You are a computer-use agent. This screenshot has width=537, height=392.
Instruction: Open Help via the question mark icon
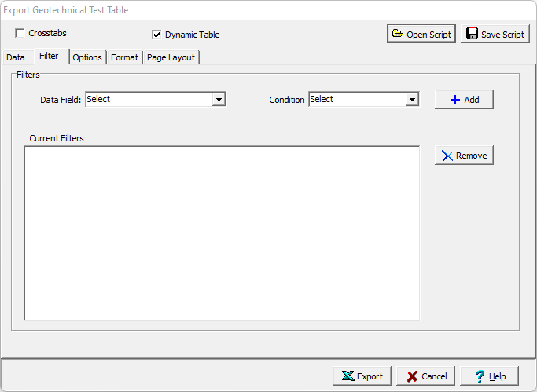479,376
